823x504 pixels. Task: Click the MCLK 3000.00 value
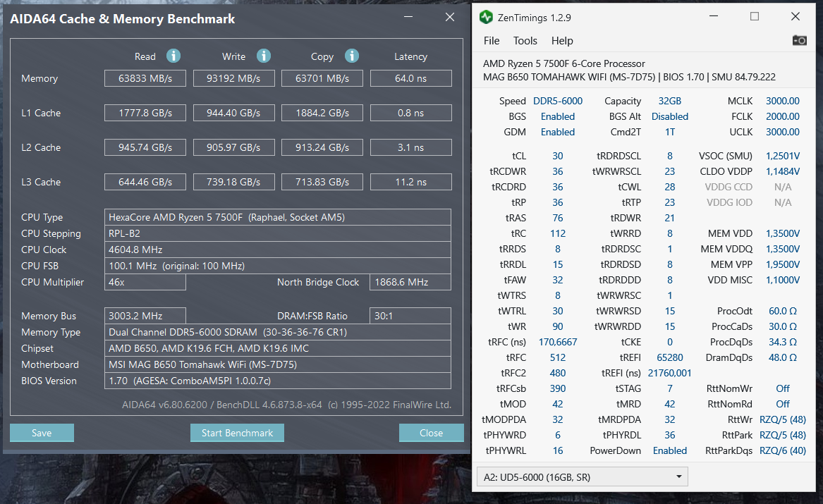click(783, 101)
